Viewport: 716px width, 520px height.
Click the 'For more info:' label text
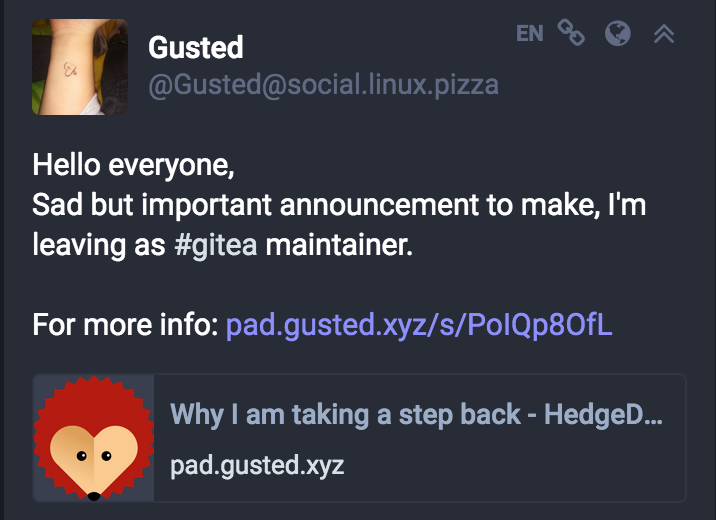pos(126,325)
